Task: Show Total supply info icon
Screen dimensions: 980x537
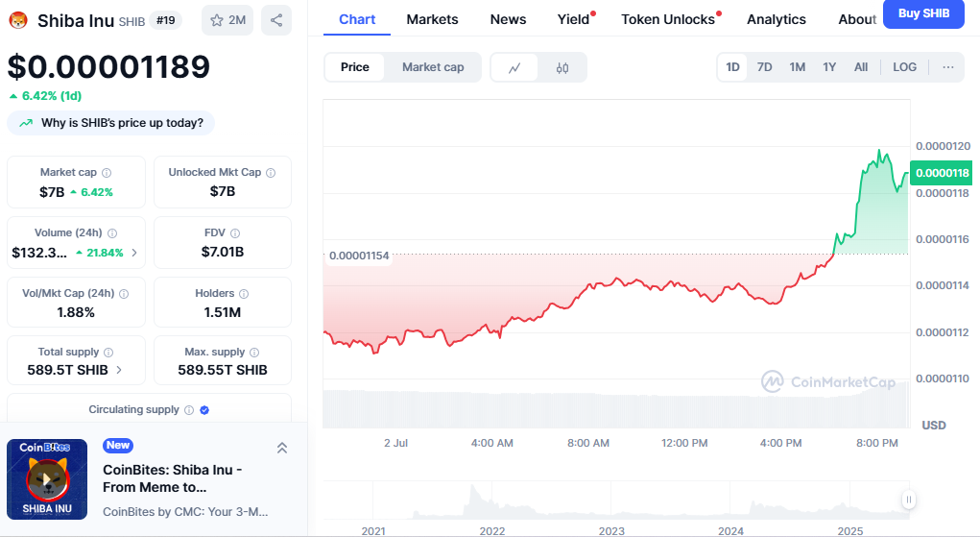Action: click(x=108, y=353)
